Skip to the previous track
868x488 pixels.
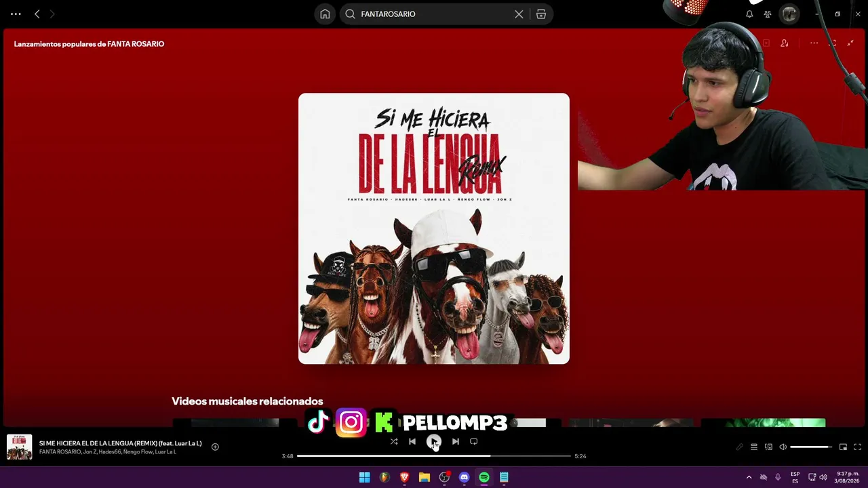click(412, 442)
